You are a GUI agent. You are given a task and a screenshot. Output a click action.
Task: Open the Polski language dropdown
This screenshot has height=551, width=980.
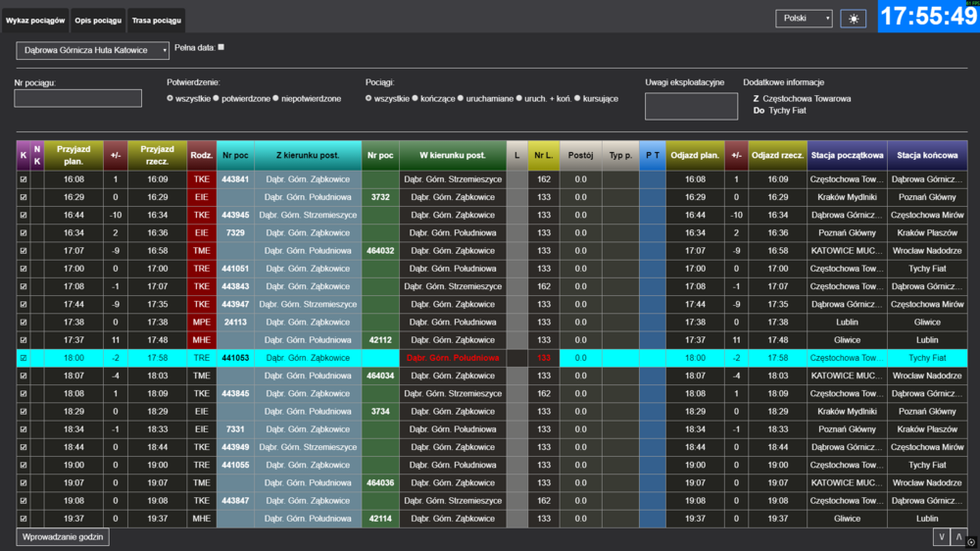click(804, 19)
